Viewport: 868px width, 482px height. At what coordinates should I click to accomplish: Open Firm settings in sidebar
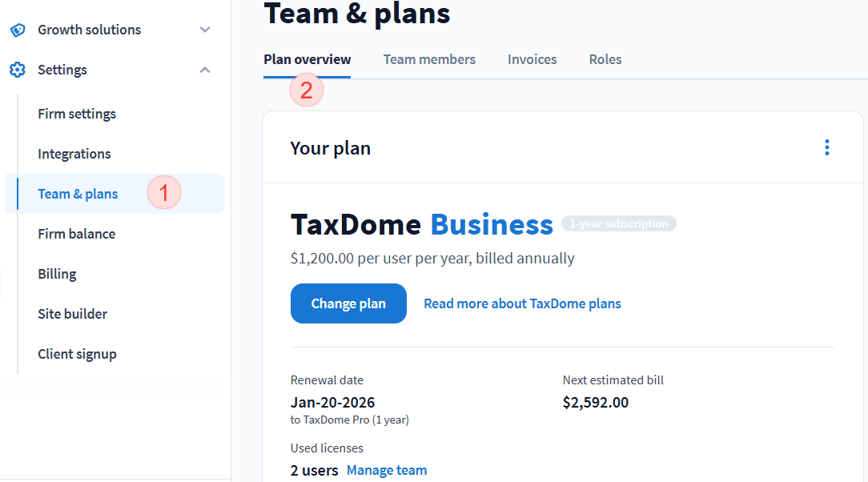pyautogui.click(x=77, y=114)
